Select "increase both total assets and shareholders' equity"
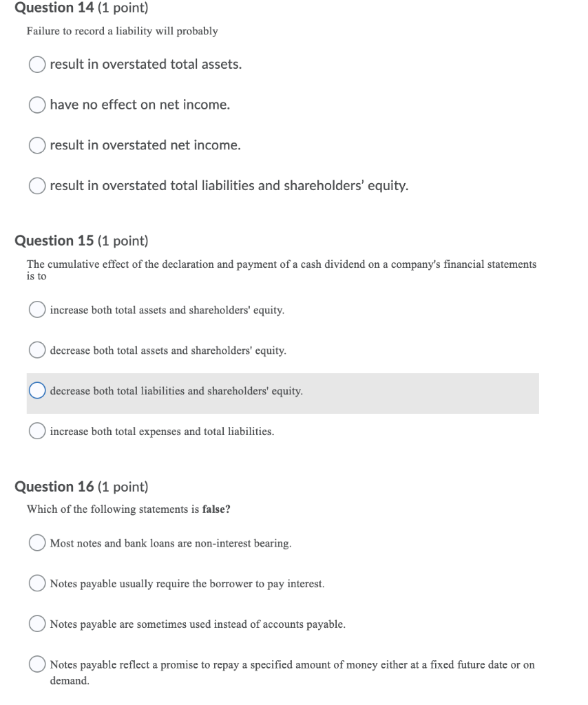Screen dimensions: 588x705 pos(37,309)
